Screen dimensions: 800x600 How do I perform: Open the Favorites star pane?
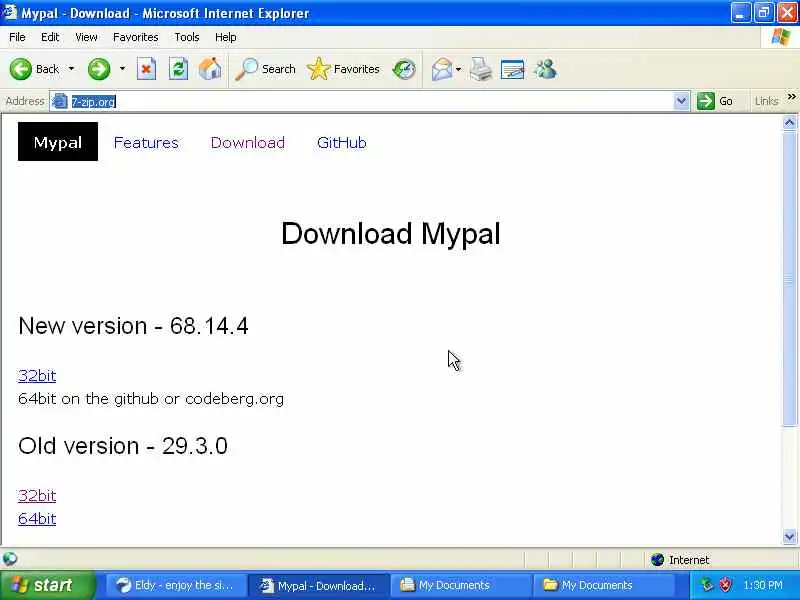(319, 69)
